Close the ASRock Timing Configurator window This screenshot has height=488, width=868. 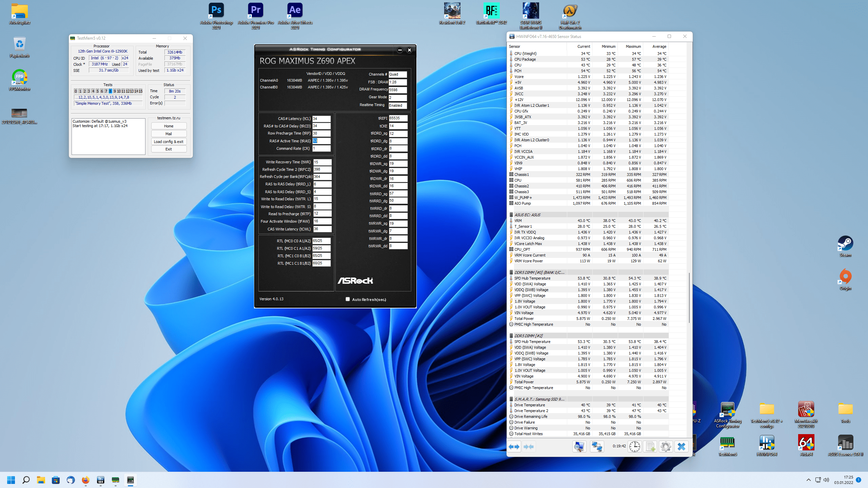(x=409, y=50)
